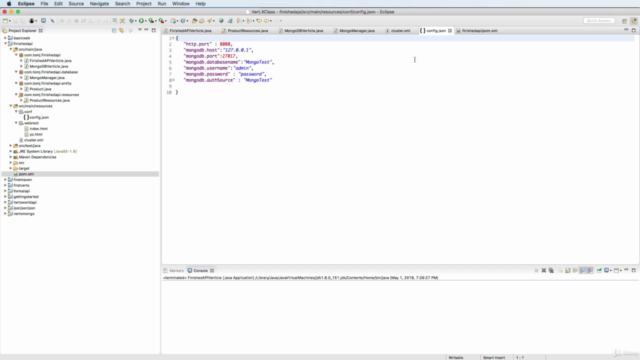Open the Source menu
640x360 pixels.
[76, 4]
